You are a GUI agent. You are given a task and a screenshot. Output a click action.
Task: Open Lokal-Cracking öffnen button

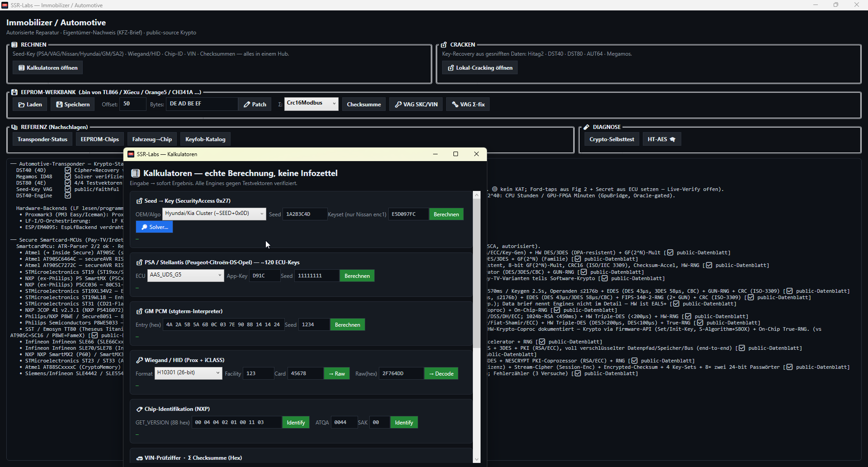(480, 68)
